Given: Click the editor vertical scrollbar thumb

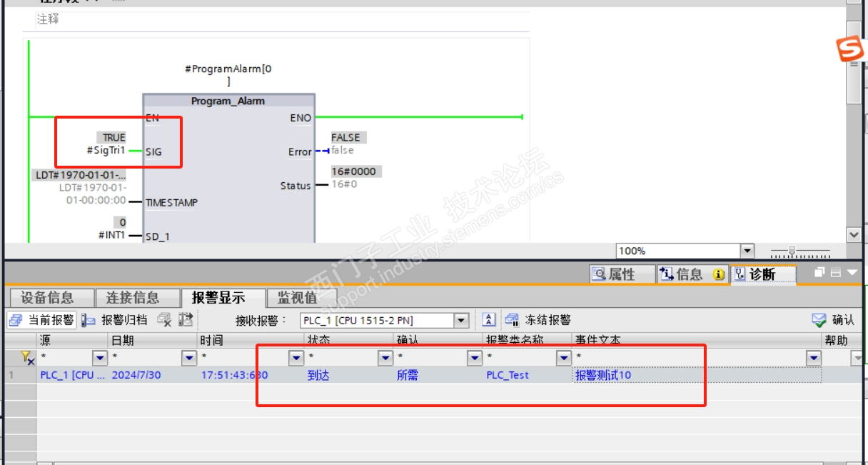Looking at the screenshot, I should click(x=854, y=62).
